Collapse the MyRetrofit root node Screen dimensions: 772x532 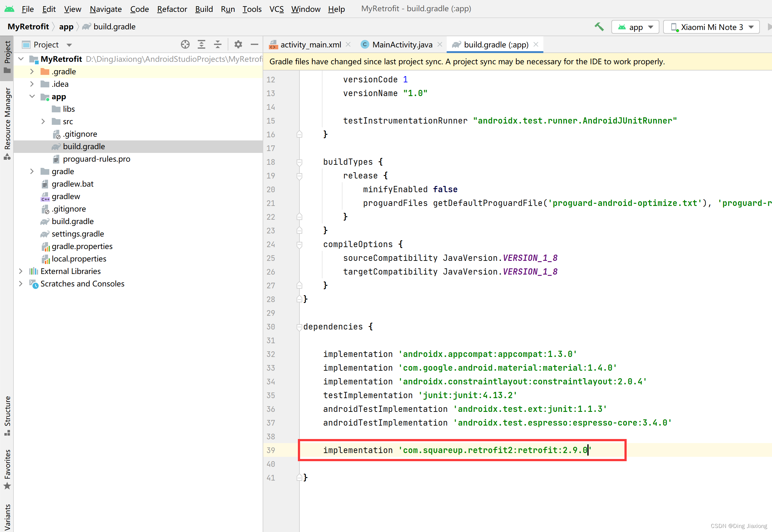click(21, 59)
